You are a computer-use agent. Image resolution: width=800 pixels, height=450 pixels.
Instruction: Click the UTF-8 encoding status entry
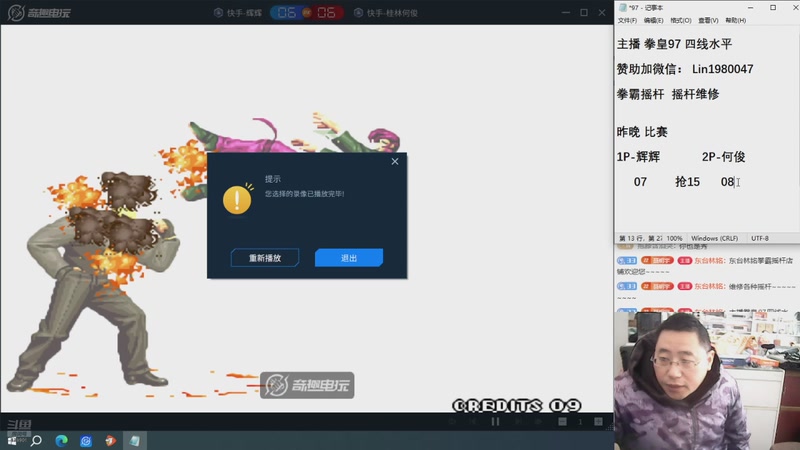(760, 238)
